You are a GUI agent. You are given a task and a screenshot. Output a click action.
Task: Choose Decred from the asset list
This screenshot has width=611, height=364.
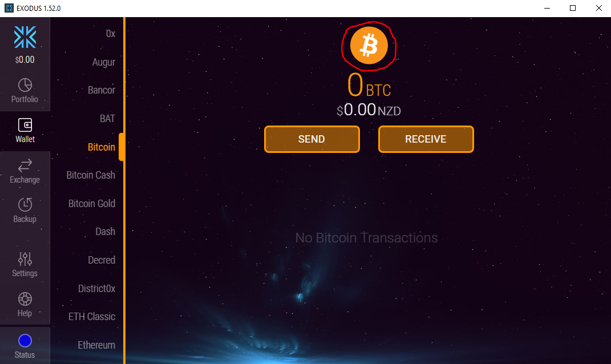102,260
